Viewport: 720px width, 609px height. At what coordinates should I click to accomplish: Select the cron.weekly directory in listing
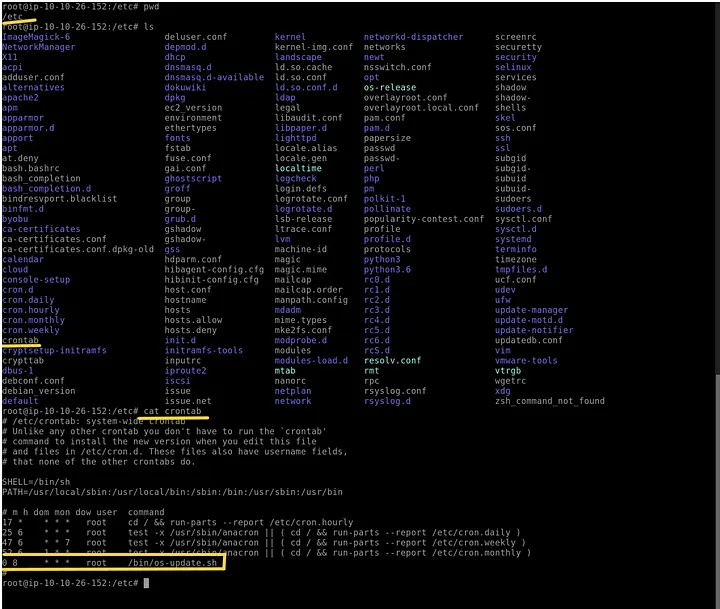30,330
